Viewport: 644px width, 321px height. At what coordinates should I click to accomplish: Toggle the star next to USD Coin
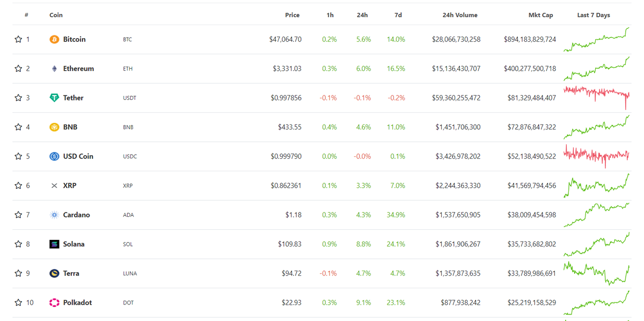point(18,156)
